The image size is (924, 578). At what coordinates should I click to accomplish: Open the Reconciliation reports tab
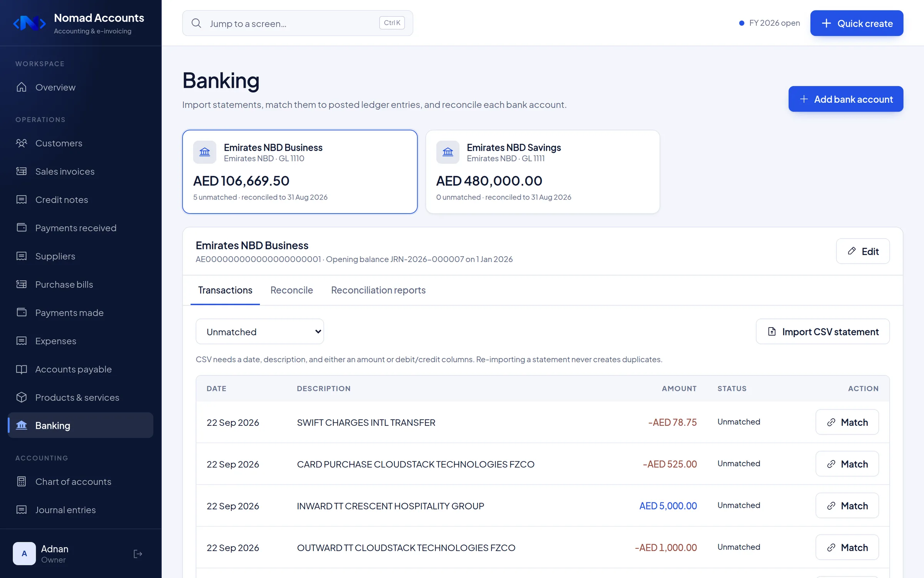[x=378, y=290]
